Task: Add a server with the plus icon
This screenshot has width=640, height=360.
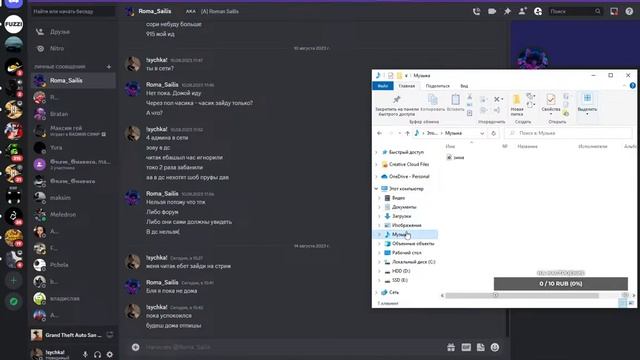Action: pyautogui.click(x=13, y=280)
